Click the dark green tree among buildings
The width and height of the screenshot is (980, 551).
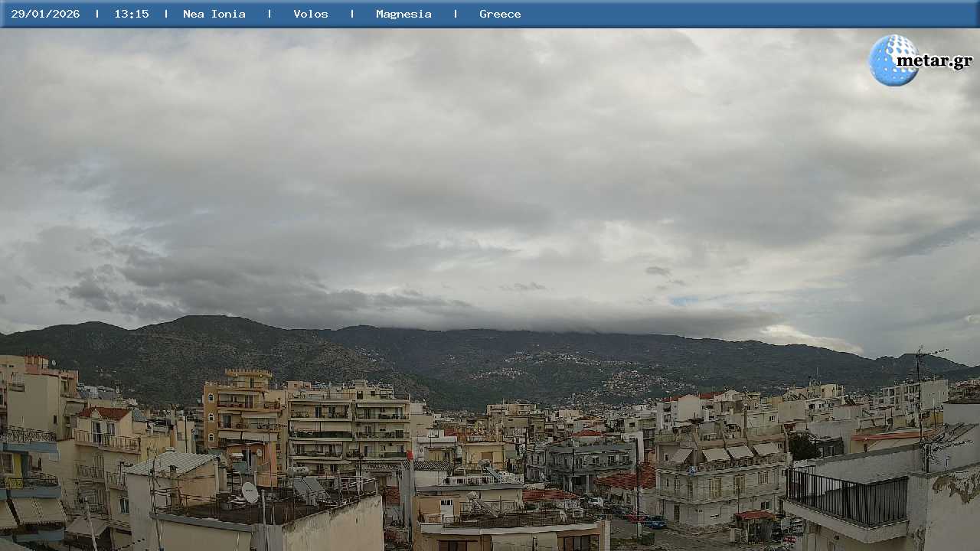point(802,446)
